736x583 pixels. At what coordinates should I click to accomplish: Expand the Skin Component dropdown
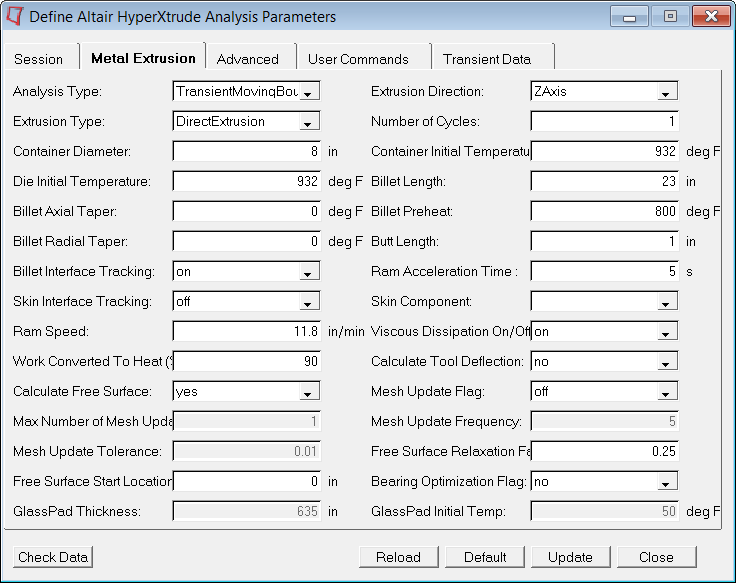pyautogui.click(x=605, y=301)
